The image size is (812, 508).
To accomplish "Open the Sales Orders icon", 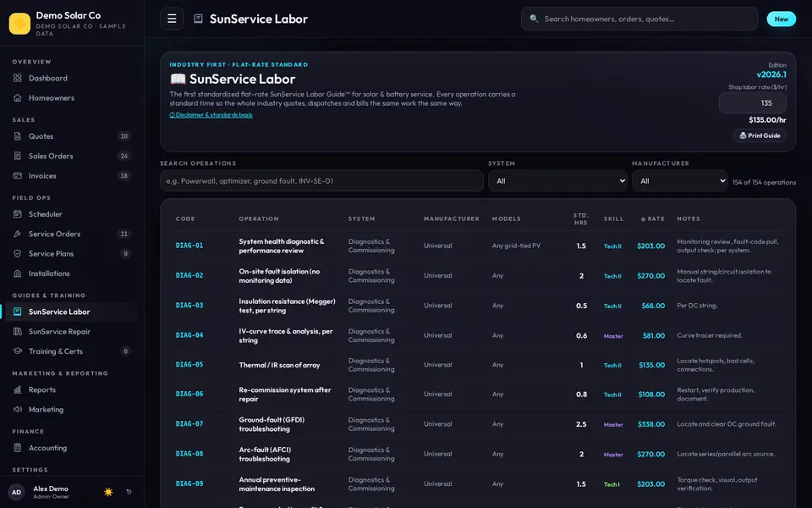I will [18, 156].
